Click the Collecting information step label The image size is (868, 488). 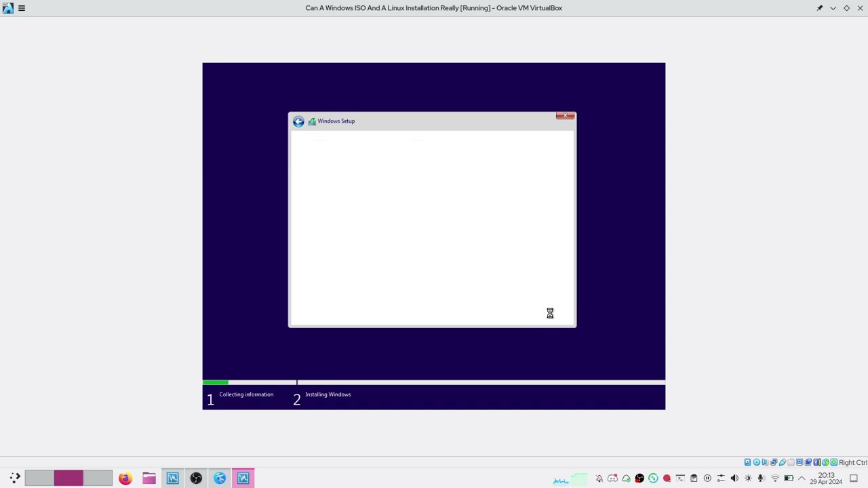tap(246, 394)
